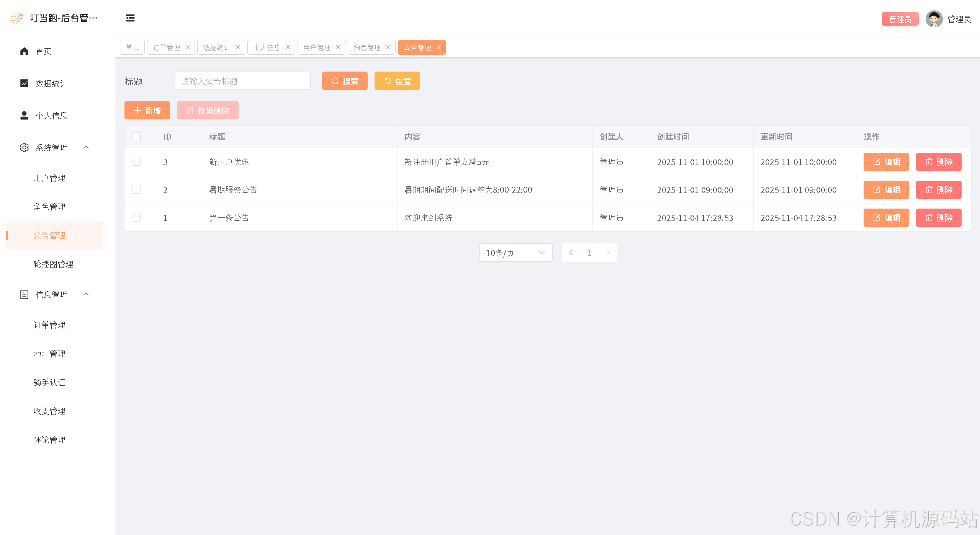The width and height of the screenshot is (980, 535).
Task: Focus the 请输入公告标题 search field
Action: [x=242, y=81]
